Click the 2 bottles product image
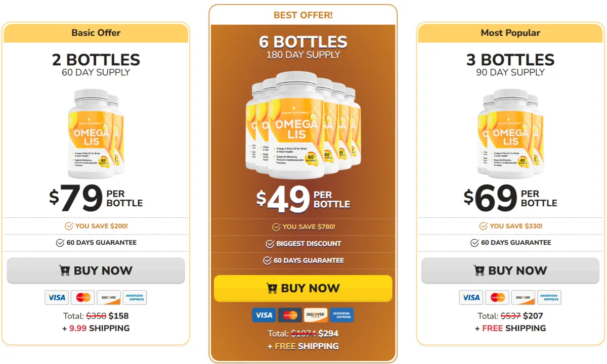 (x=96, y=134)
